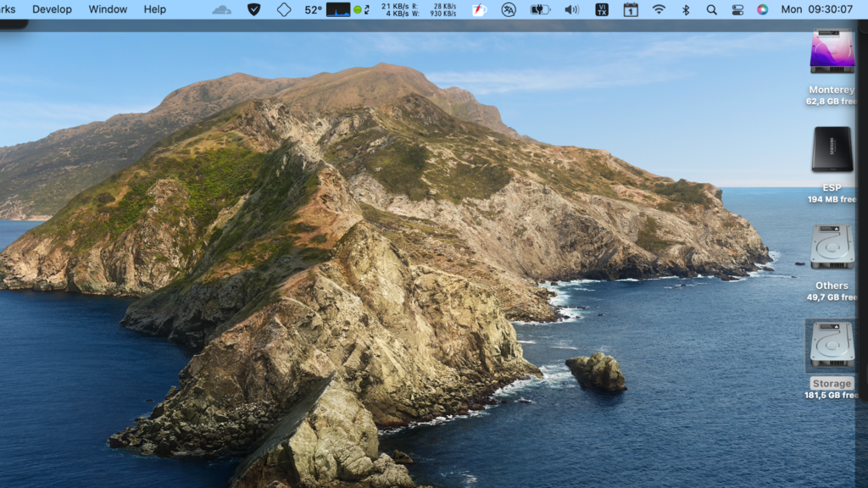The height and width of the screenshot is (488, 868).
Task: Open the volume speaker control
Action: (572, 9)
